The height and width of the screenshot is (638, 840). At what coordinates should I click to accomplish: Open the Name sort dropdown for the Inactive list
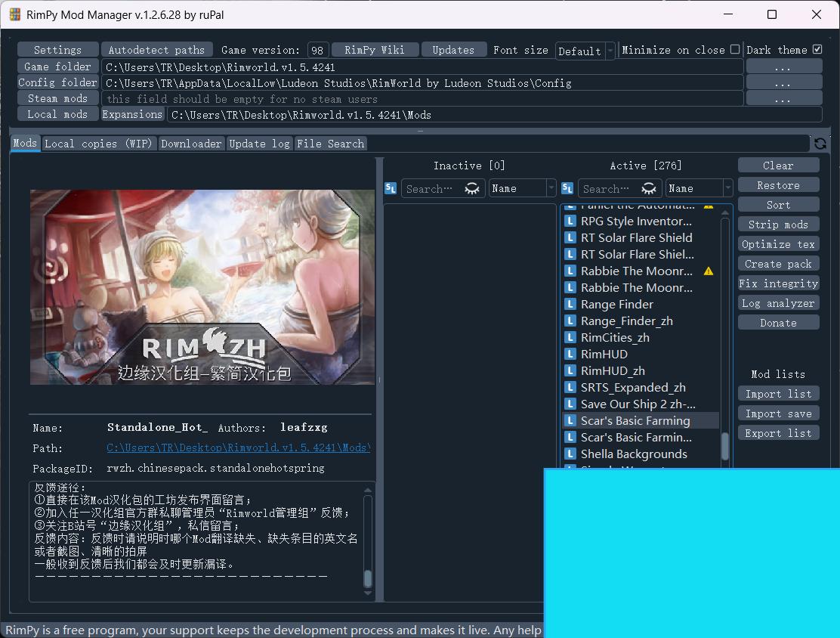pyautogui.click(x=522, y=188)
